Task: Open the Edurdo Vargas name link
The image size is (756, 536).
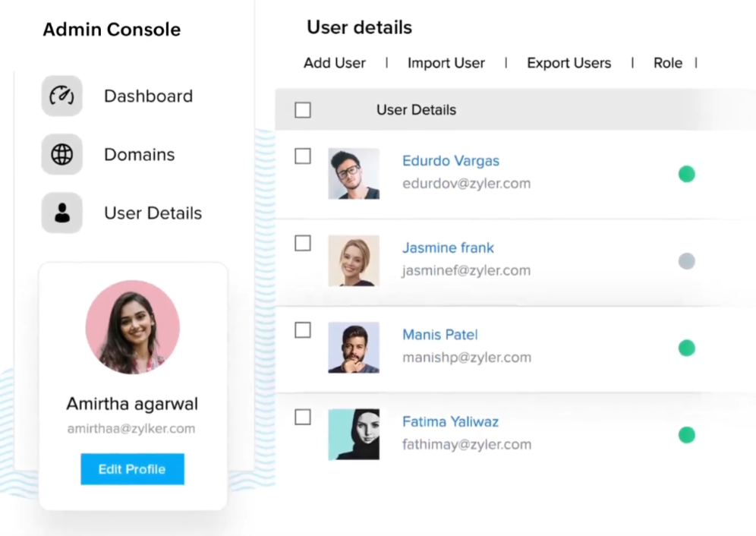Action: (450, 161)
